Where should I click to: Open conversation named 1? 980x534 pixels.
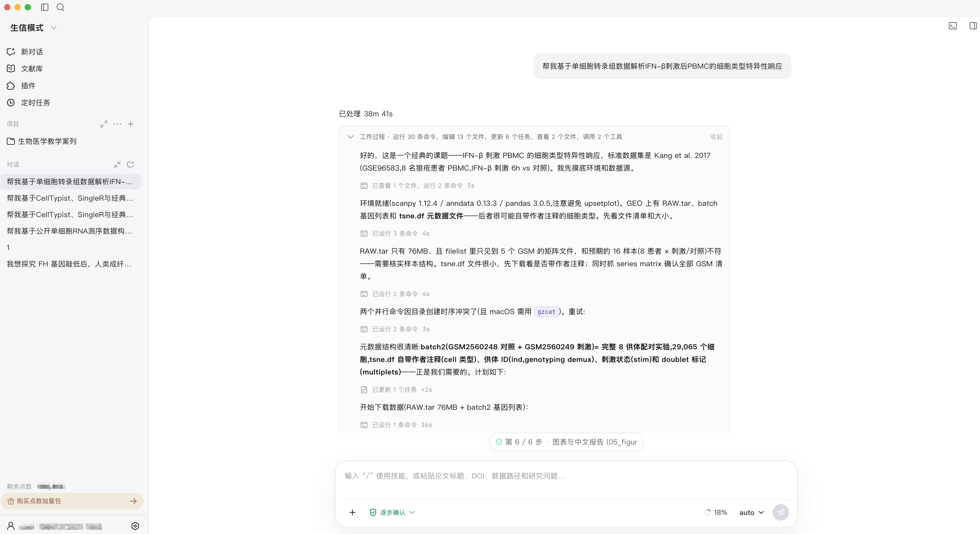coord(71,247)
